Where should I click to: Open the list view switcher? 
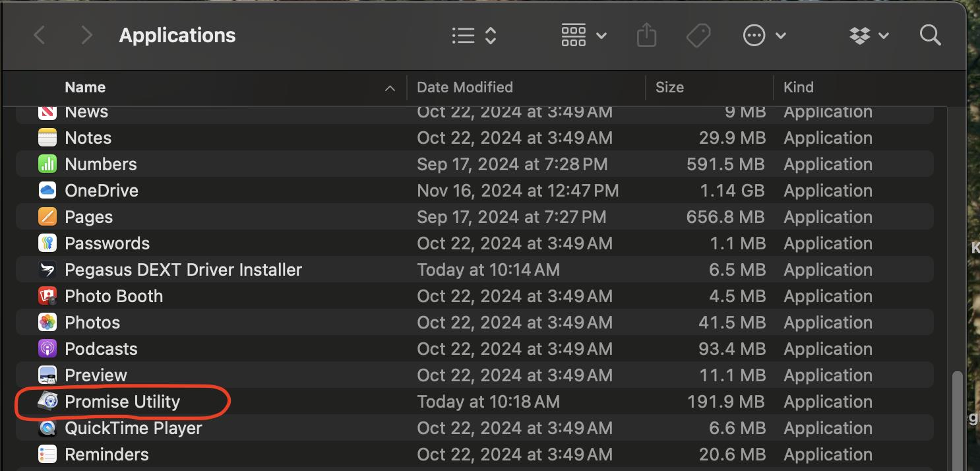tap(474, 36)
